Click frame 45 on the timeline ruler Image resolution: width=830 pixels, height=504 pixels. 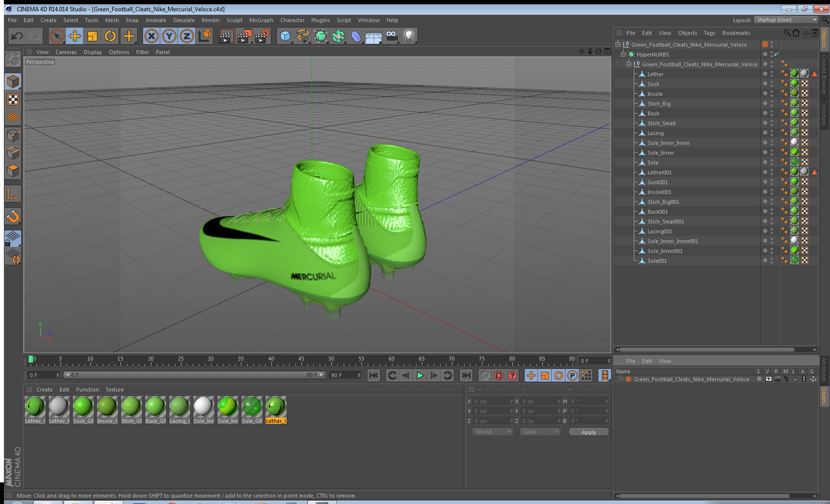pyautogui.click(x=301, y=360)
